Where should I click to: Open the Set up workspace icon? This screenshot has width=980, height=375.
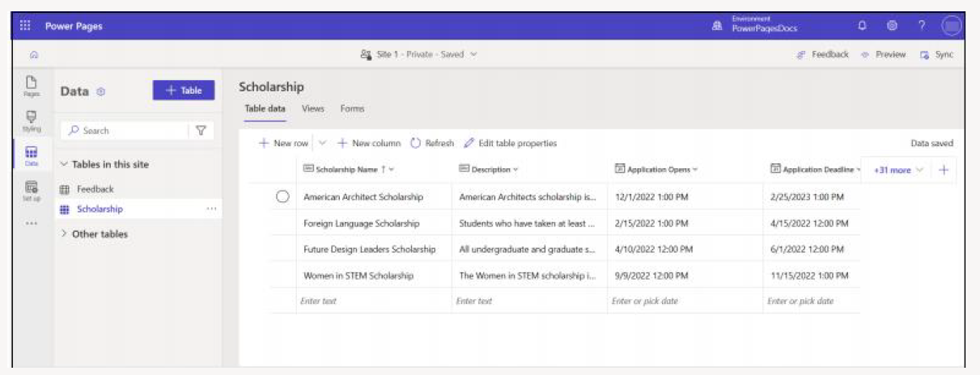(32, 191)
